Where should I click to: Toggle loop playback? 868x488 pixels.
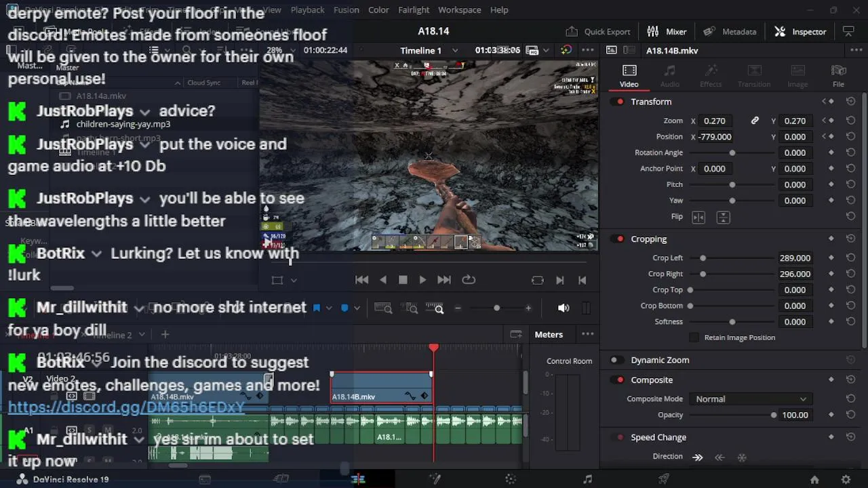[x=469, y=280]
